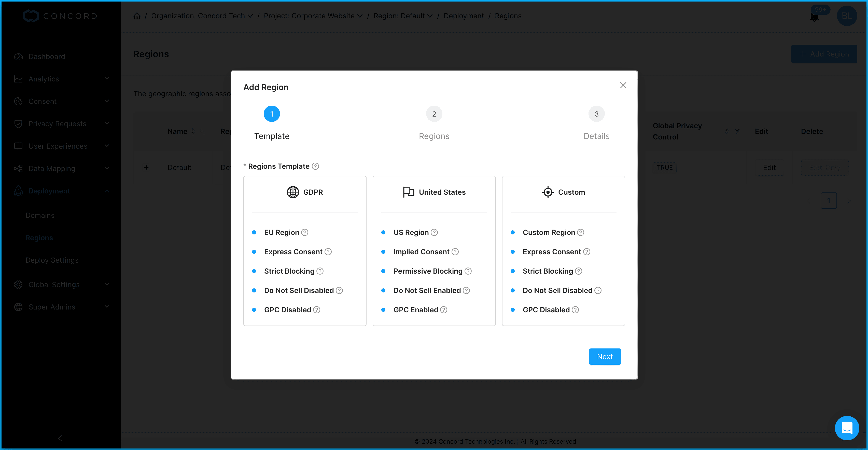Image resolution: width=868 pixels, height=450 pixels.
Task: Click the Next button
Action: point(605,356)
